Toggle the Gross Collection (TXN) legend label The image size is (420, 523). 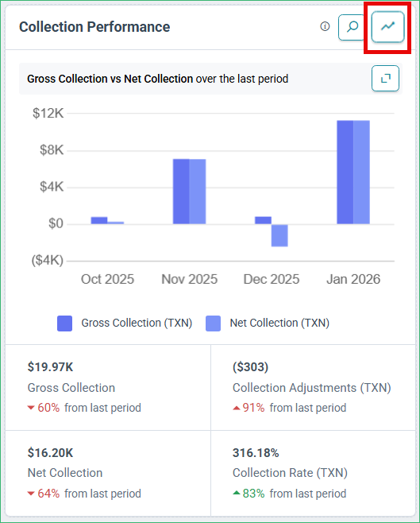tap(137, 323)
